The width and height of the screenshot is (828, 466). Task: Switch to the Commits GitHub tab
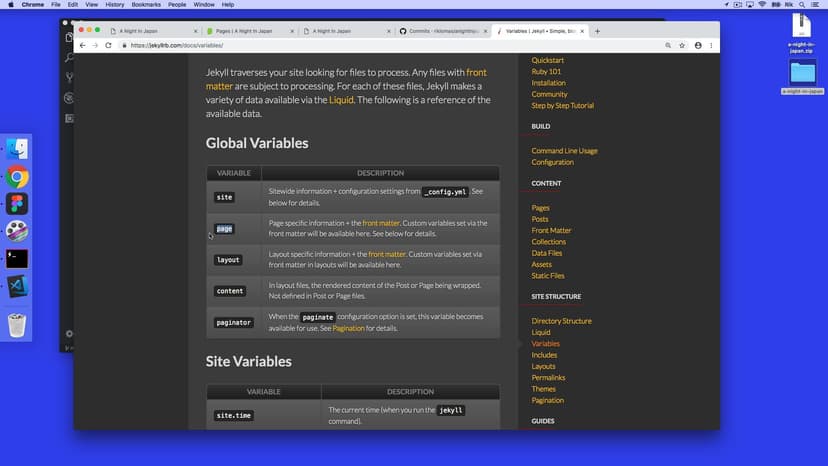coord(438,31)
